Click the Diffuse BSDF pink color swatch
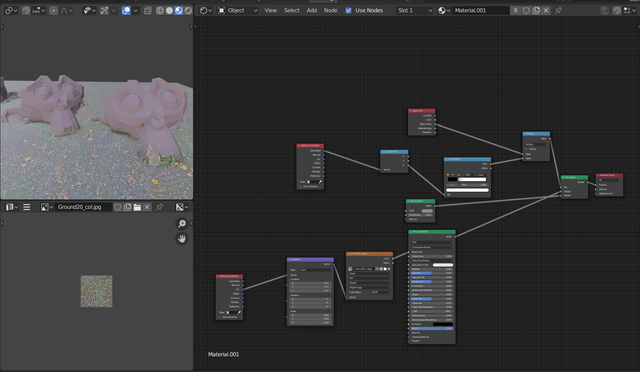 [x=427, y=211]
